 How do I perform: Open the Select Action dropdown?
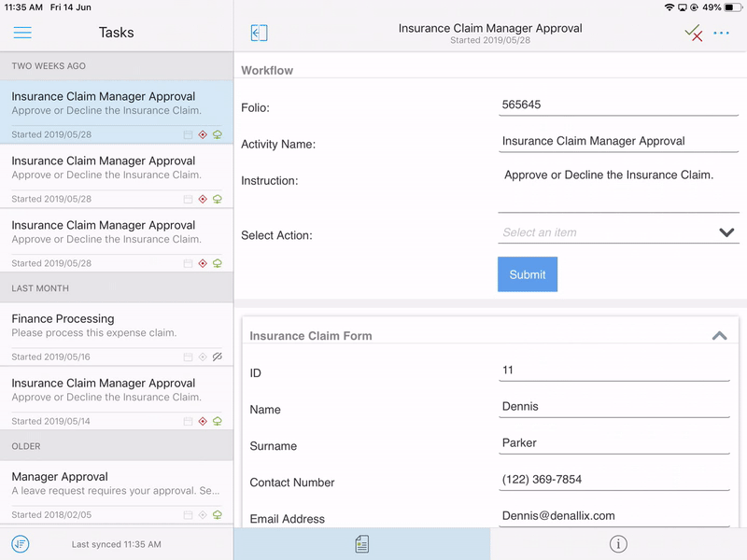[618, 232]
